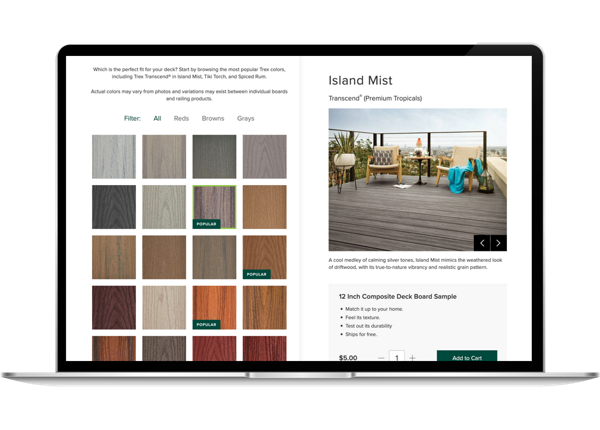The height and width of the screenshot is (430, 600).
Task: Increase sample quantity with plus icon
Action: pyautogui.click(x=412, y=358)
